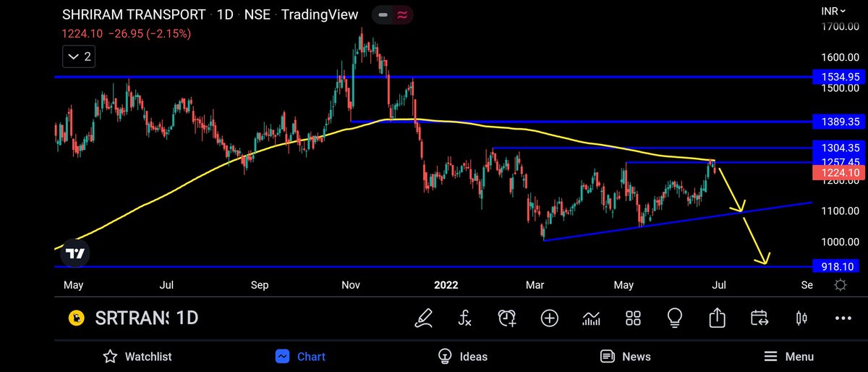Image resolution: width=868 pixels, height=372 pixels.
Task: Open the Menu tab
Action: (789, 356)
